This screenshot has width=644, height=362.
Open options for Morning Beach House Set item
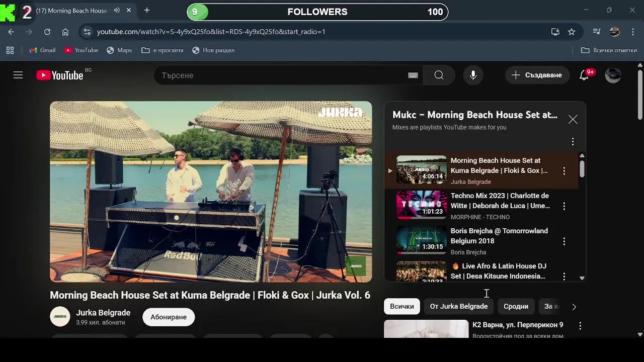click(x=564, y=171)
